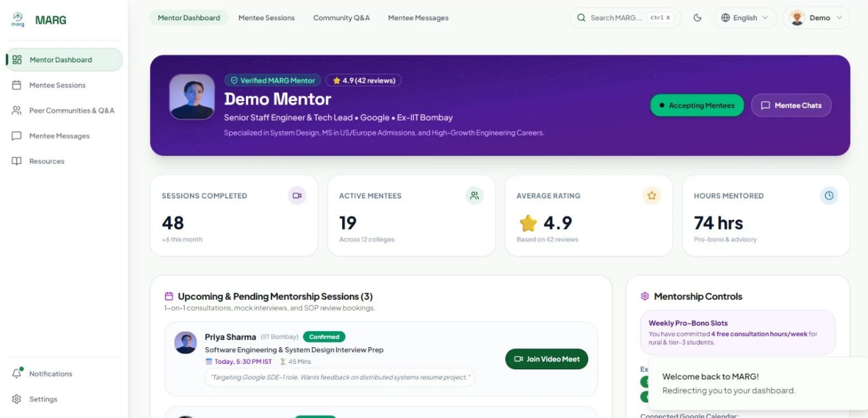Expand the Demo account menu
The image size is (868, 418).
pos(816,18)
